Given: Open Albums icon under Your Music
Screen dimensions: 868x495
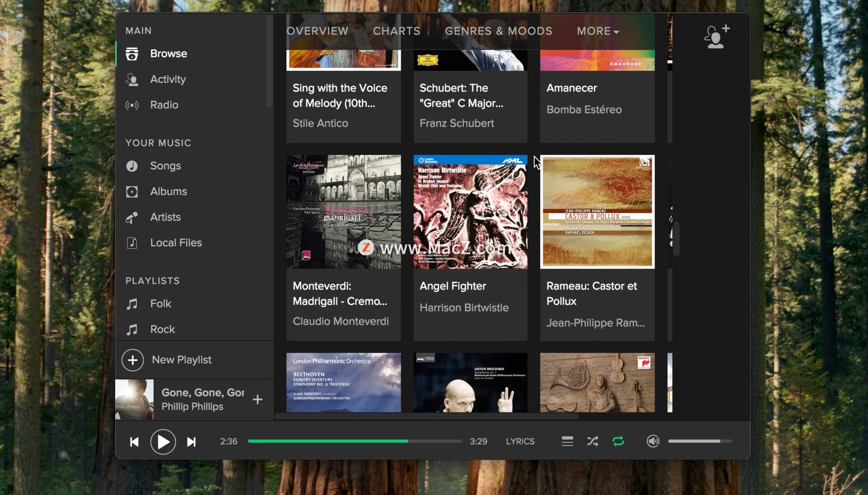Looking at the screenshot, I should click(132, 192).
